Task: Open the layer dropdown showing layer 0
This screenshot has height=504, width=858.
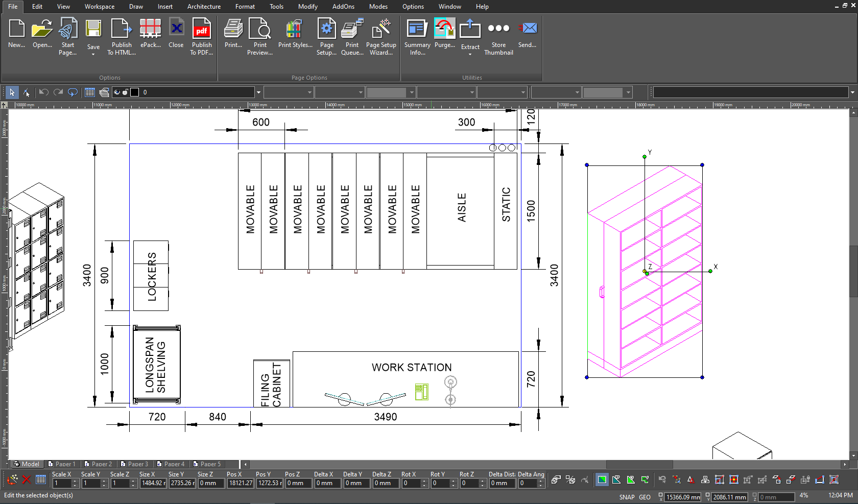Action: click(258, 92)
